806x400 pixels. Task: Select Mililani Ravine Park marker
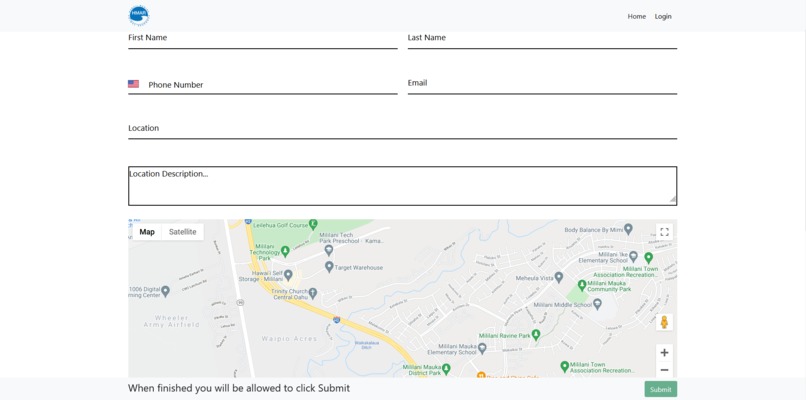point(536,335)
